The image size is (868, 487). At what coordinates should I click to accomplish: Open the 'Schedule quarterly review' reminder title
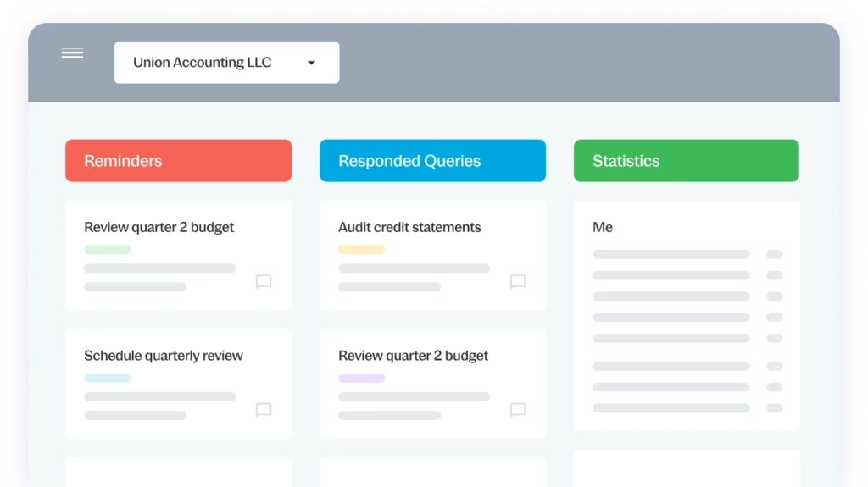[x=163, y=356]
